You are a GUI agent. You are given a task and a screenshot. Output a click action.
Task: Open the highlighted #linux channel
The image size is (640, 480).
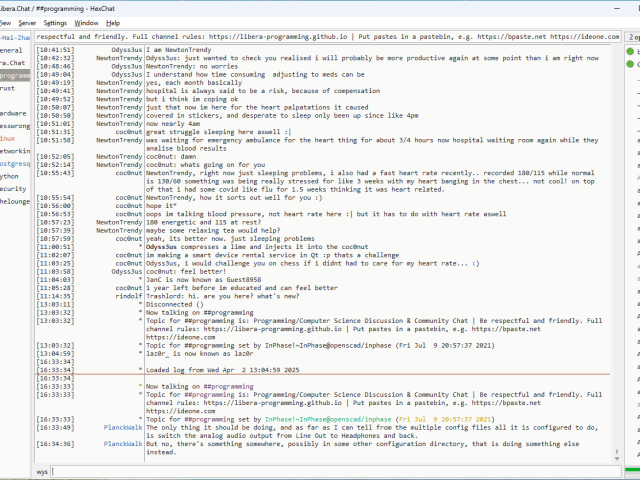8,138
